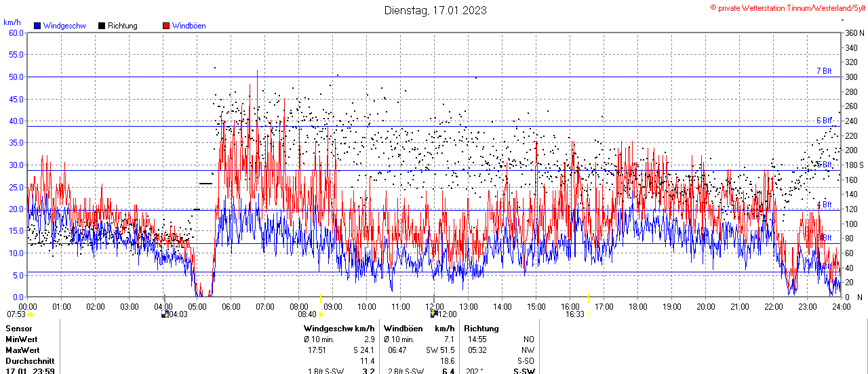Screen dimensions: 868x374
Task: Click the yellow timeline tick near 08:40
Action: coord(321,298)
